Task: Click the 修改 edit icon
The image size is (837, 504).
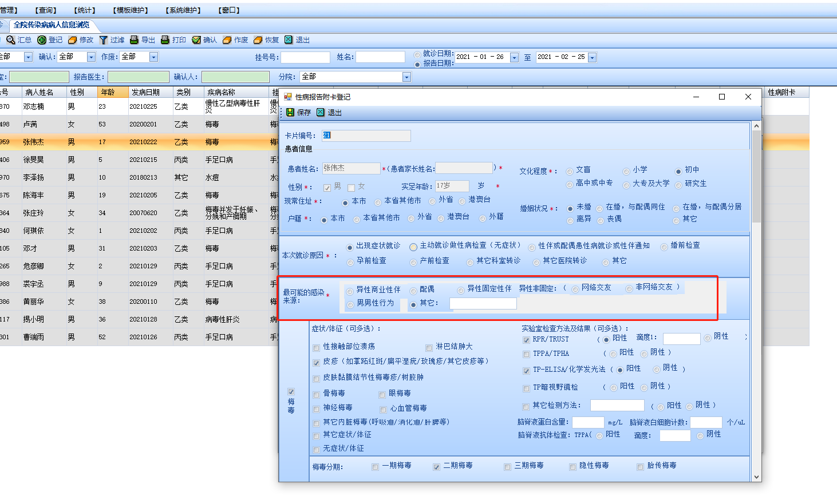Action: (x=73, y=40)
